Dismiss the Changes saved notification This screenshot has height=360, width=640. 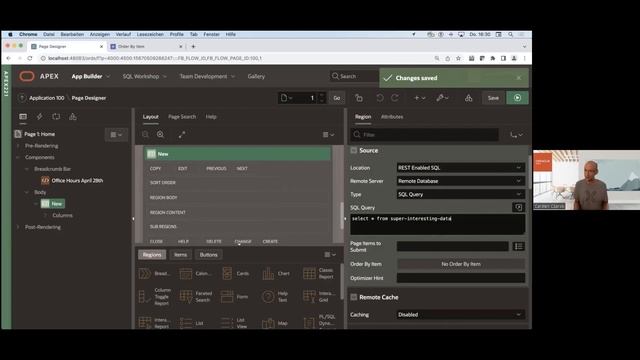click(x=519, y=78)
